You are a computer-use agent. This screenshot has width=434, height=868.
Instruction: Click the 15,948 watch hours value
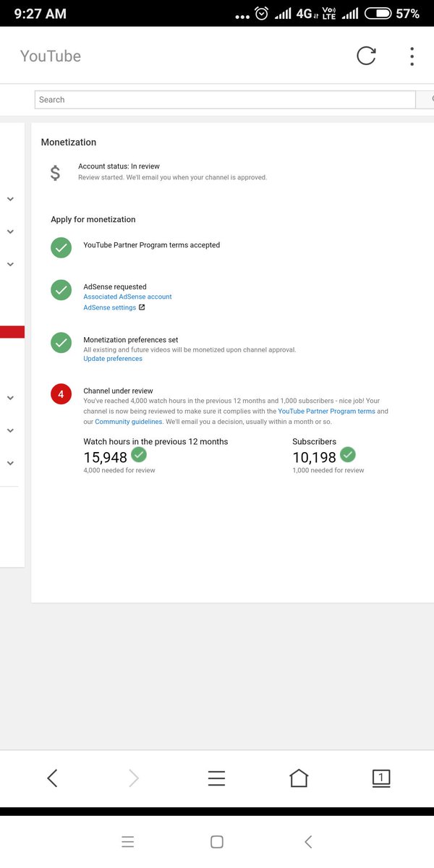[106, 457]
